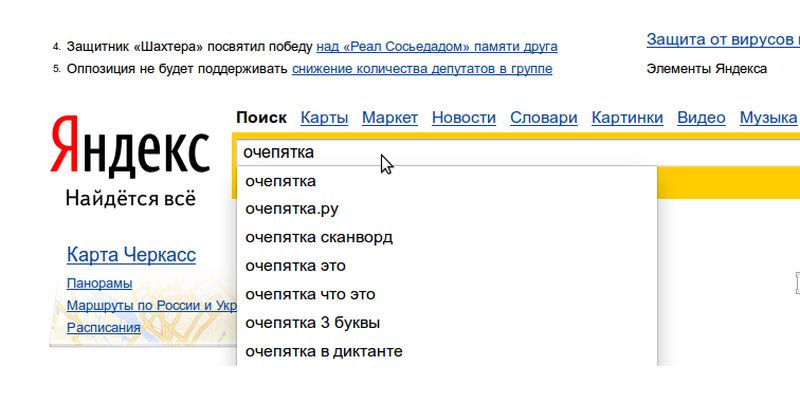Select the suggestion очепятка это
The width and height of the screenshot is (800, 400).
[447, 266]
